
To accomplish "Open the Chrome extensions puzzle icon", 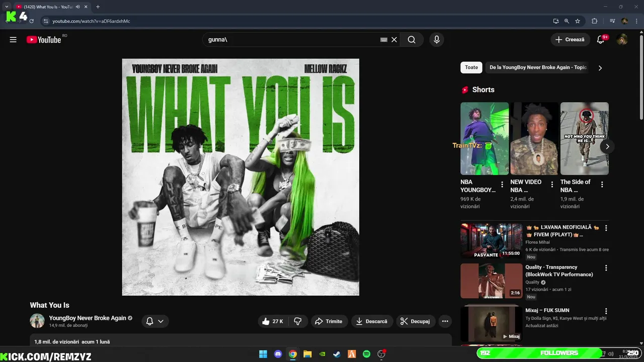I will 594,21.
